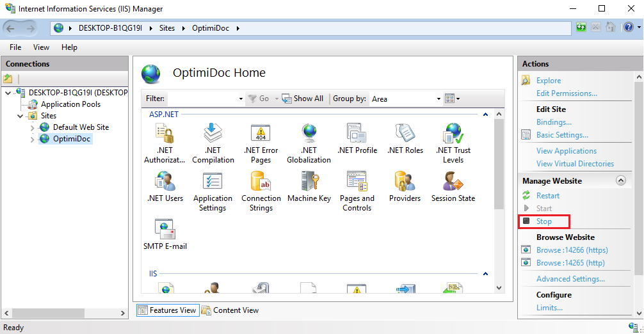This screenshot has height=334, width=644.
Task: Collapse the Manage Website section
Action: click(x=620, y=181)
